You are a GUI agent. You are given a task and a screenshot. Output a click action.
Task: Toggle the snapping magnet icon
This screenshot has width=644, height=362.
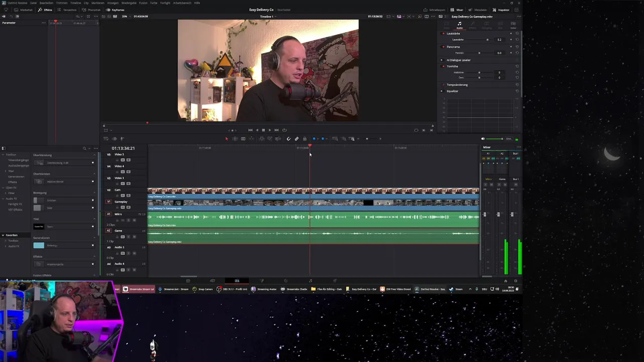point(289,139)
